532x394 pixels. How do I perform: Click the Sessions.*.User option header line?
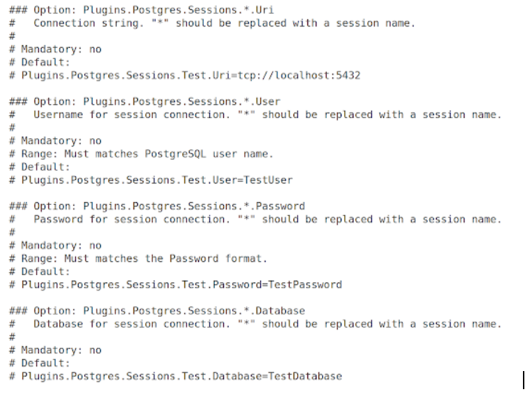[x=148, y=101]
